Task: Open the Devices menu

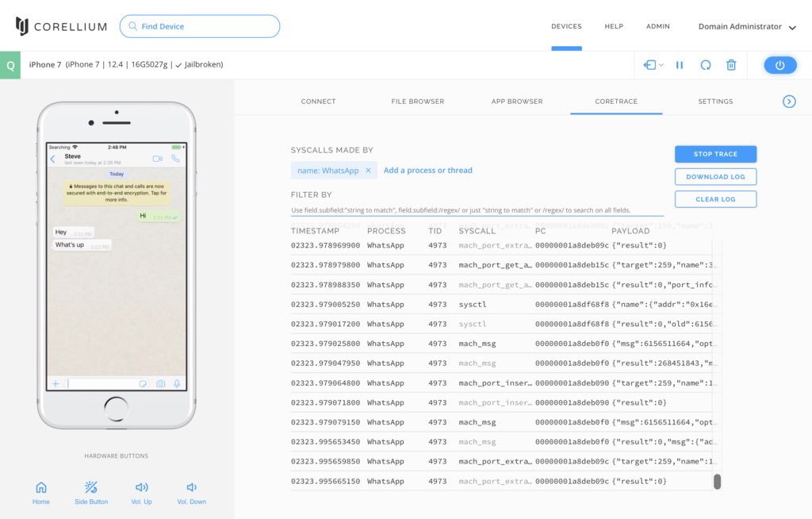Action: (x=566, y=26)
